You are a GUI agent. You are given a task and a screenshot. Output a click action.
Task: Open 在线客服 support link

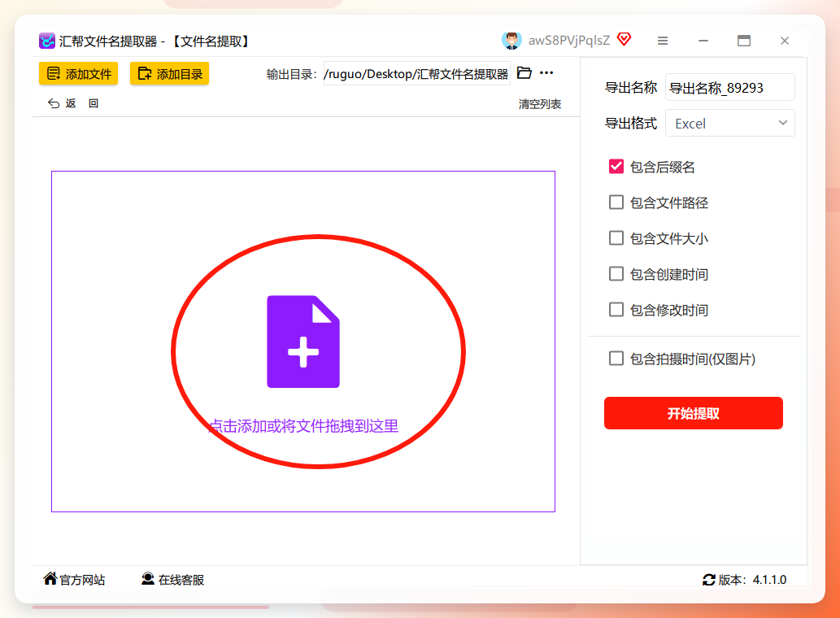(x=172, y=580)
